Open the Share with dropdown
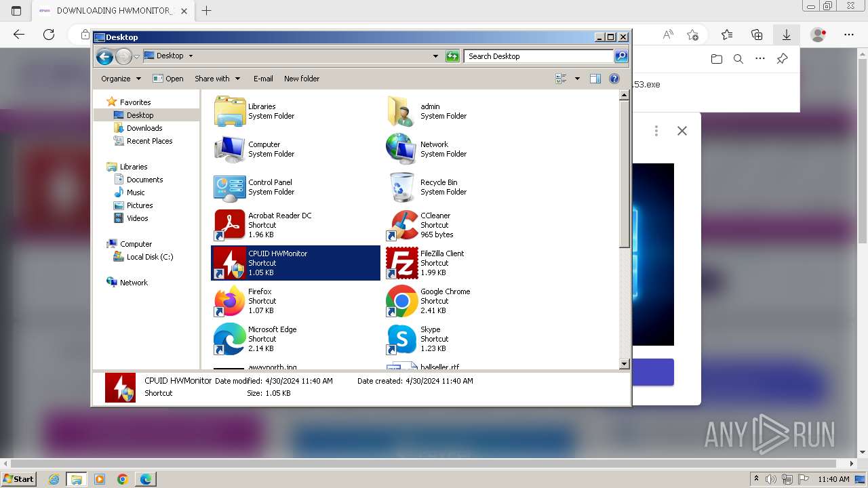Screen dimensions: 868x488 tap(217, 79)
